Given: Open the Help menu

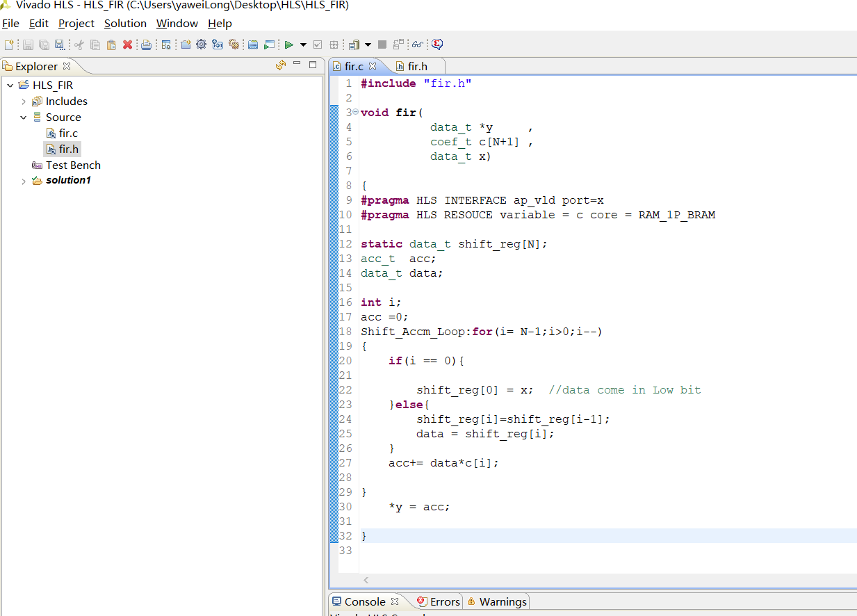Looking at the screenshot, I should tap(220, 23).
